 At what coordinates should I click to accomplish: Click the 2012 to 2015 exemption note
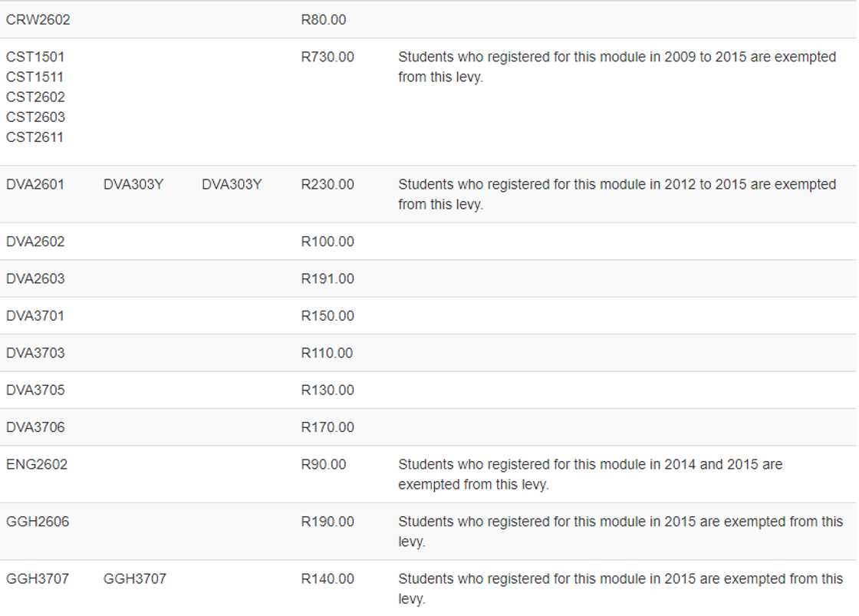coord(617,194)
